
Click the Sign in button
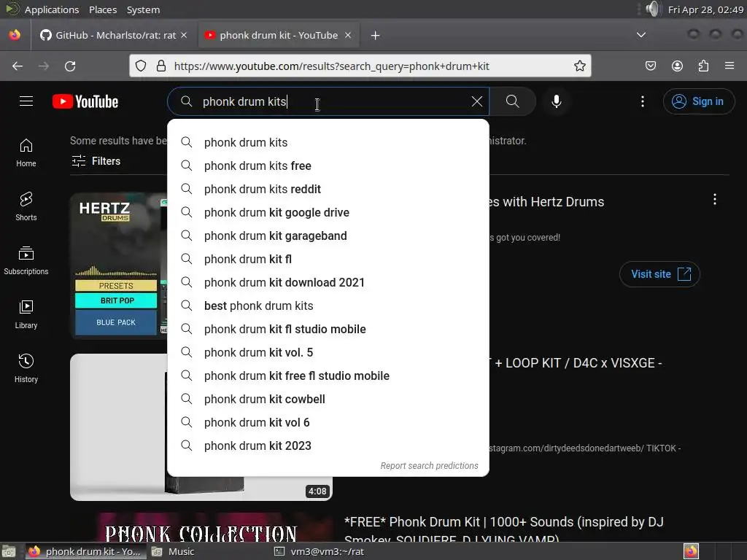tap(698, 101)
